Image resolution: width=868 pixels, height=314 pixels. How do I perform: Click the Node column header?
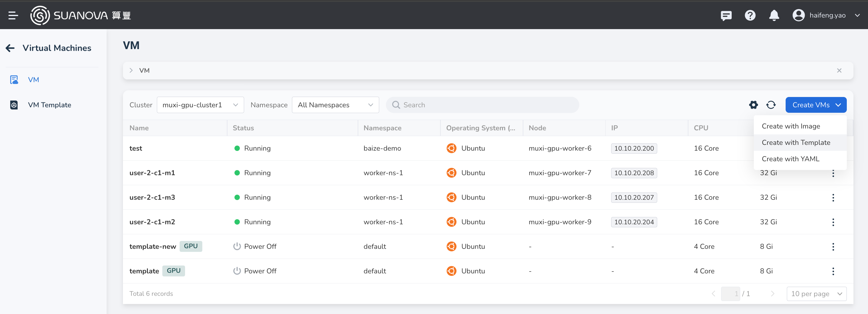click(x=538, y=128)
